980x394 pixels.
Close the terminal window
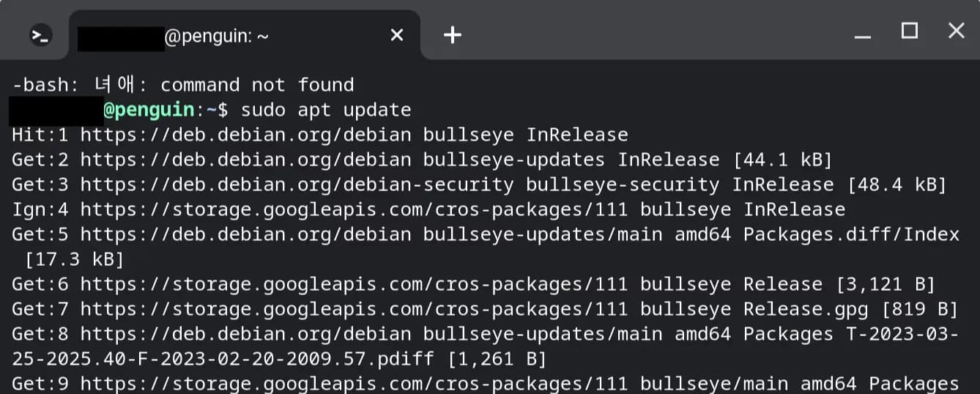coord(956,31)
